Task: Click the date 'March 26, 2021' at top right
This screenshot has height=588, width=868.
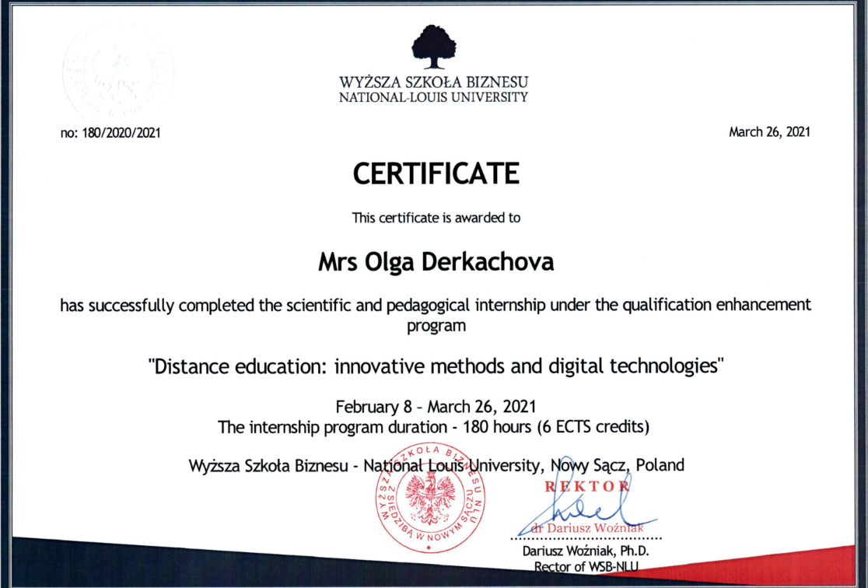Action: point(769,131)
